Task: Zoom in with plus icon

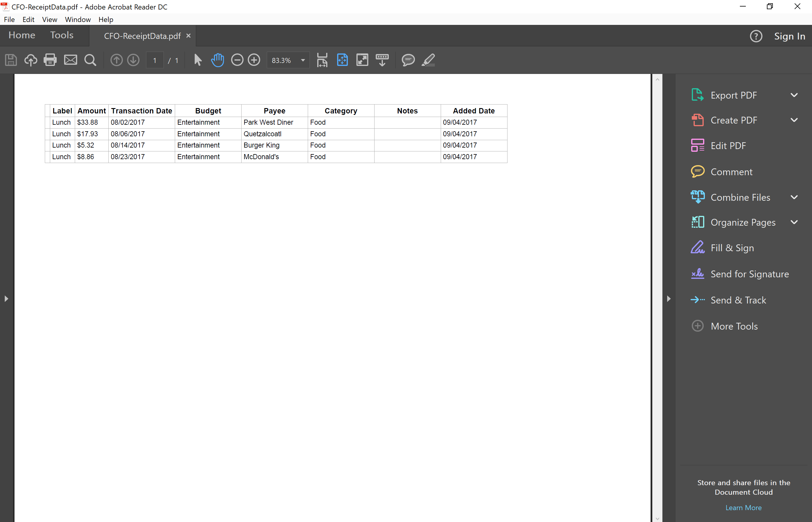Action: click(x=254, y=60)
